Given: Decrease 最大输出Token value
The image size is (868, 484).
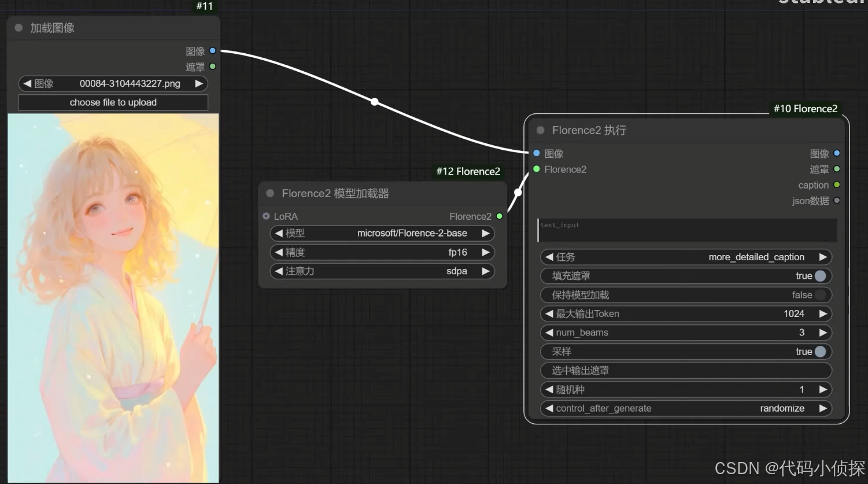Looking at the screenshot, I should 549,313.
